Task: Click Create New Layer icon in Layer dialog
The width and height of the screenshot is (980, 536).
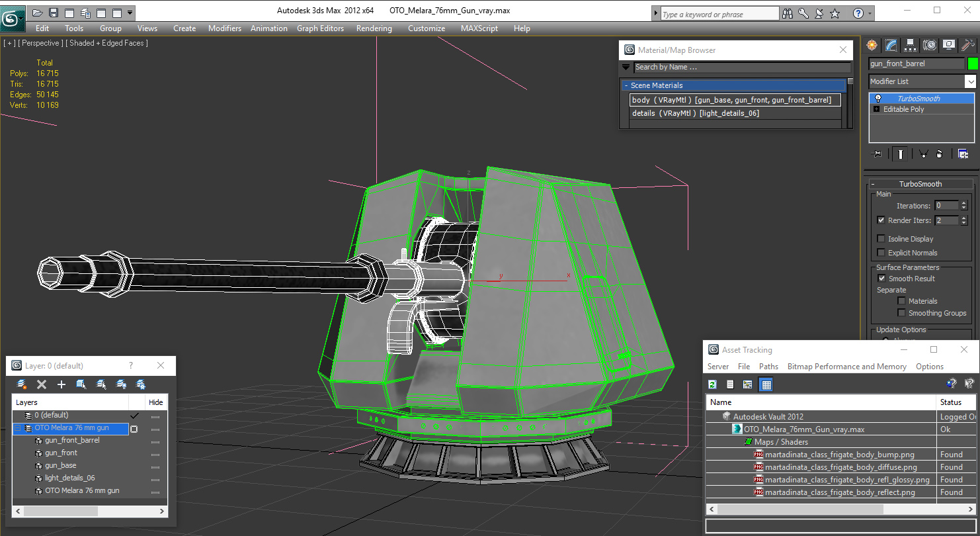Action: point(22,384)
